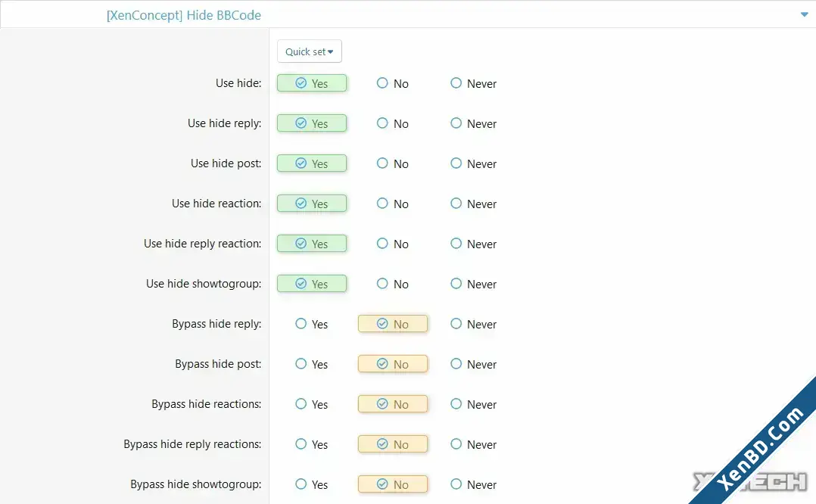Viewport: 816px width, 504px height.
Task: Set Use hide reply reaction to No
Action: click(x=392, y=244)
